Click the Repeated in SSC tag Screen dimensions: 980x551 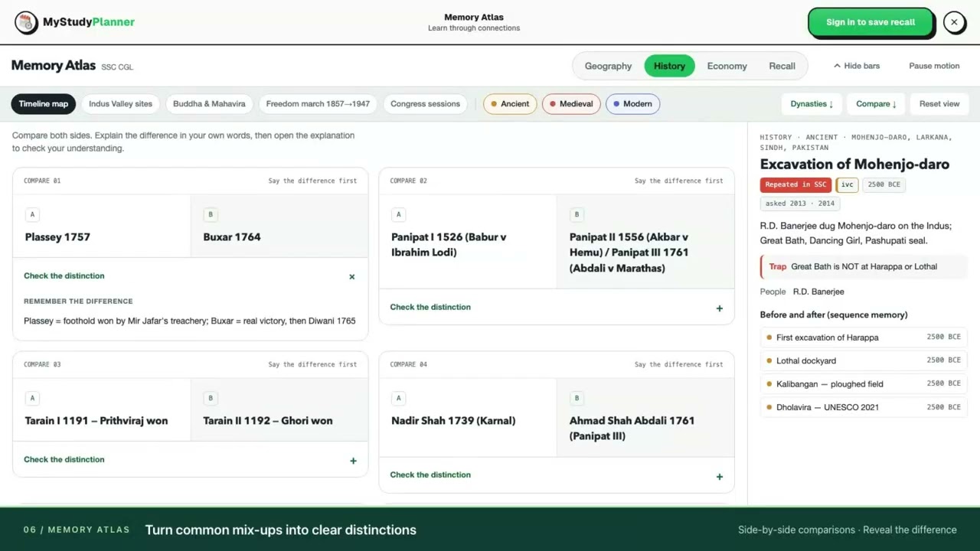pyautogui.click(x=795, y=184)
